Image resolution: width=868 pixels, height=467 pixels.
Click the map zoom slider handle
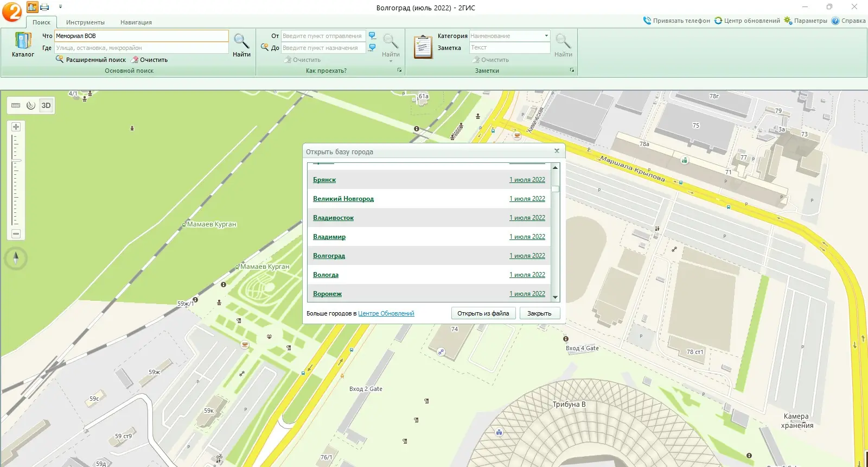[x=16, y=161]
